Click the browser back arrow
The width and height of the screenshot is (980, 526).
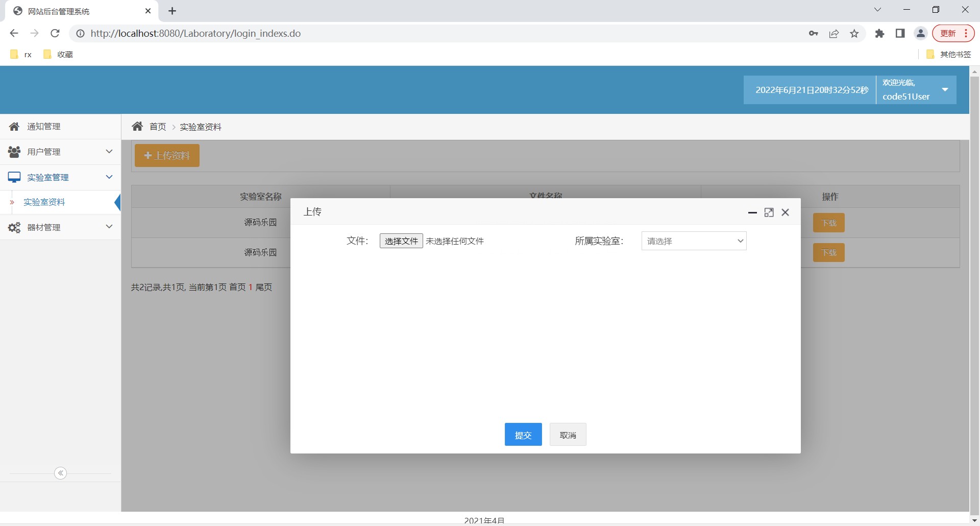coord(14,33)
